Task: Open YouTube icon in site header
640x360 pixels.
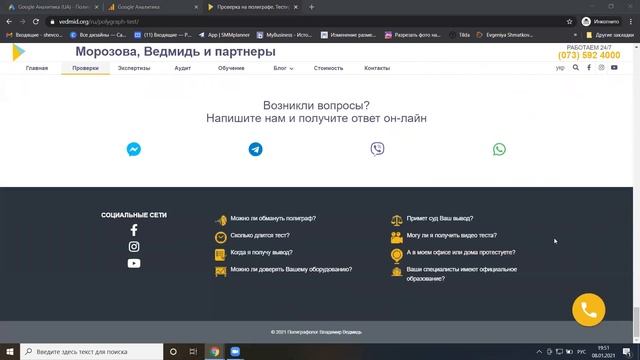Action: pyautogui.click(x=614, y=68)
